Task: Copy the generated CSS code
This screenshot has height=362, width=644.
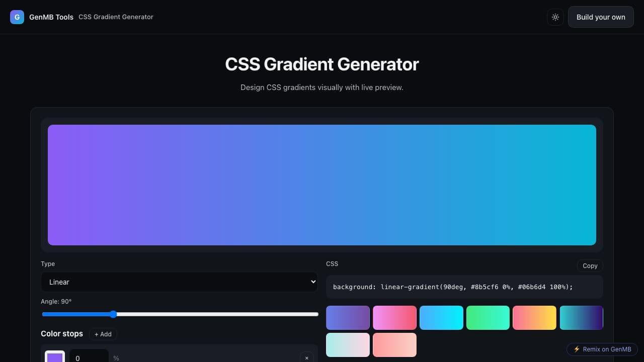Action: click(x=590, y=265)
